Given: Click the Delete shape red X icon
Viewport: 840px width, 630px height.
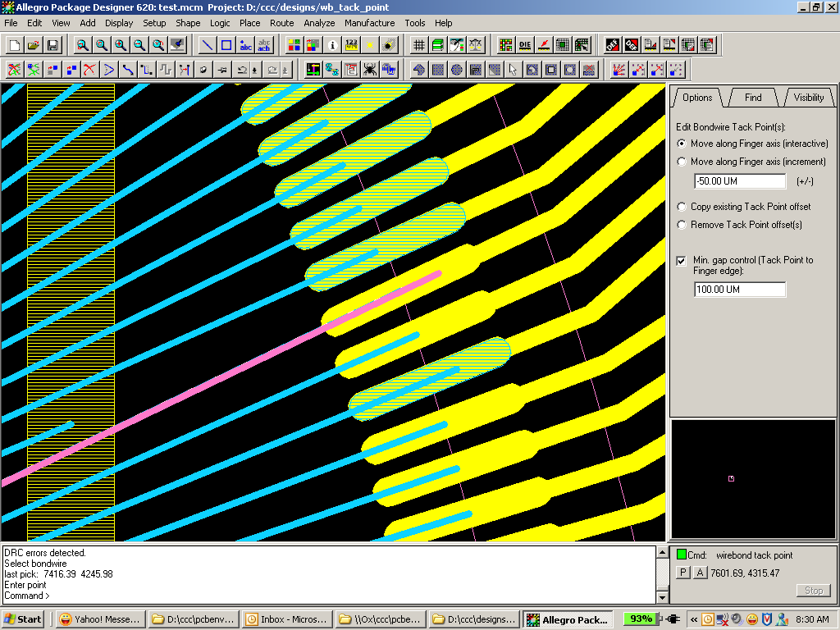Looking at the screenshot, I should tap(589, 70).
